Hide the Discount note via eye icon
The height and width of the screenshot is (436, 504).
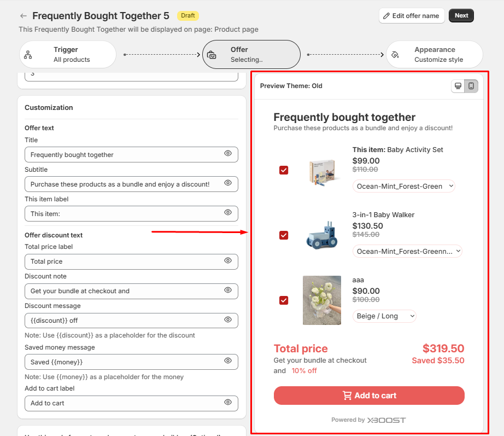[228, 290]
